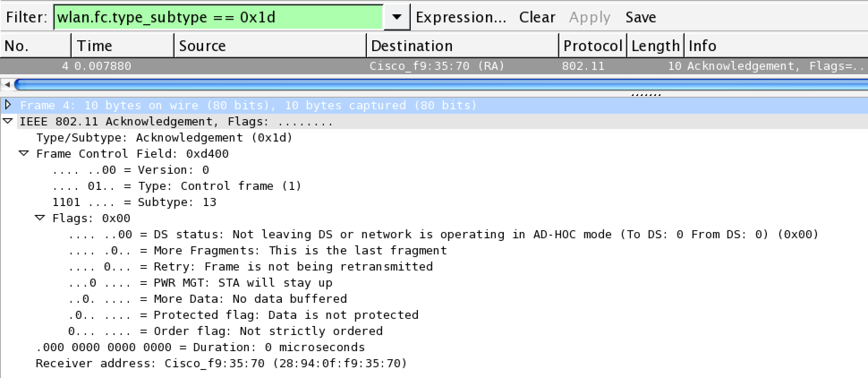Sort by the Length column header
The width and height of the screenshot is (868, 378).
pyautogui.click(x=655, y=46)
